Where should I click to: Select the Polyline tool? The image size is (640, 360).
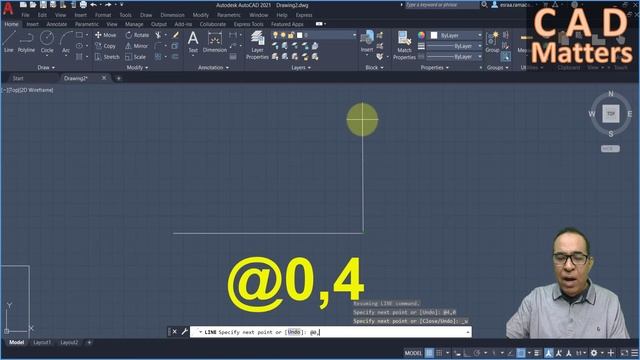click(26, 42)
